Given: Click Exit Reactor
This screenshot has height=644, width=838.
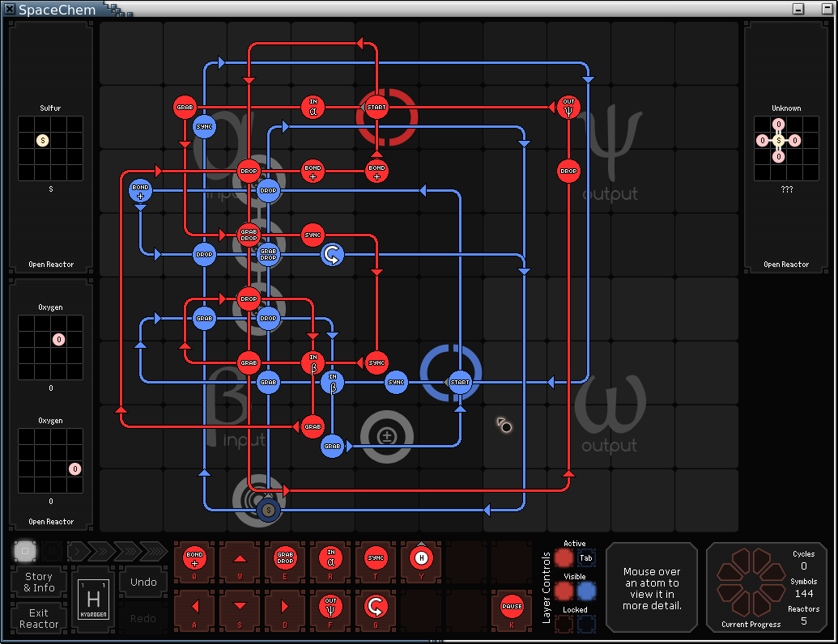Looking at the screenshot, I should pyautogui.click(x=39, y=618).
